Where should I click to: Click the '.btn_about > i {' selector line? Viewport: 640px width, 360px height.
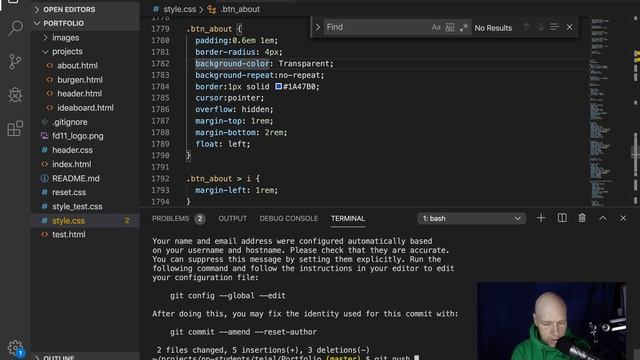[223, 179]
